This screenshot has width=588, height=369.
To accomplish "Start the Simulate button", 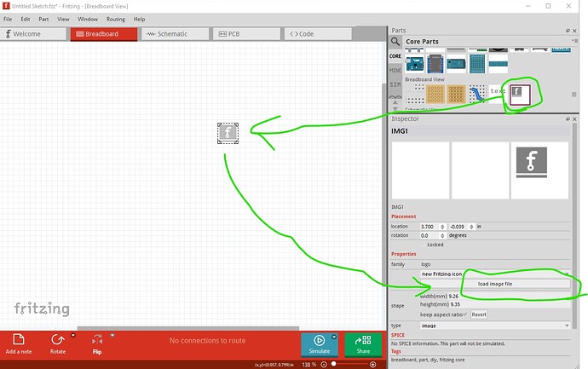I will tap(319, 344).
